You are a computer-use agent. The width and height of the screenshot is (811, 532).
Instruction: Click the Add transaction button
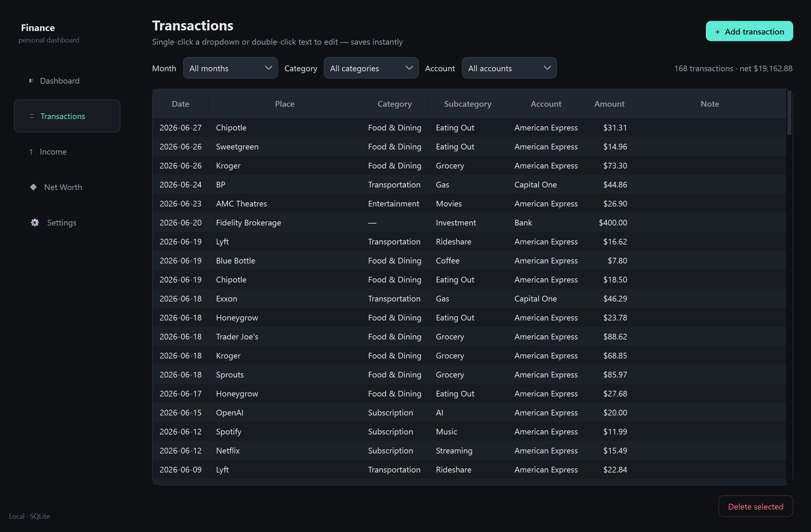coord(749,31)
